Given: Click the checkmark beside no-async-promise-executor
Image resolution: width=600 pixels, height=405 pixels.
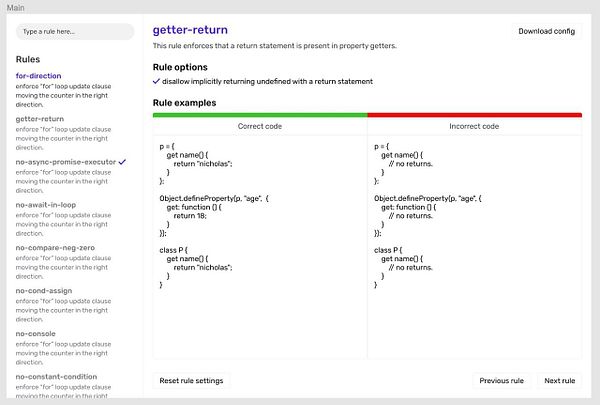Looking at the screenshot, I should point(122,162).
